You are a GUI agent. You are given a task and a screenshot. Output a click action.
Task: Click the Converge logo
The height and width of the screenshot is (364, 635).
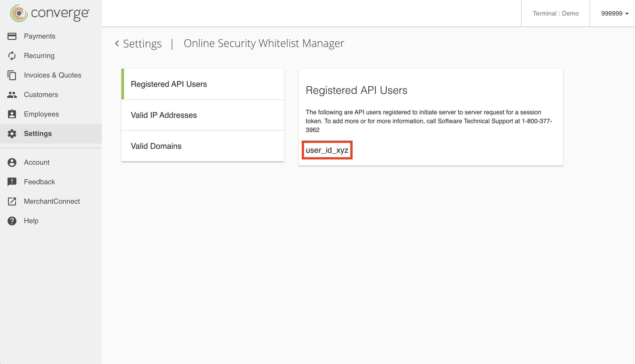(50, 13)
